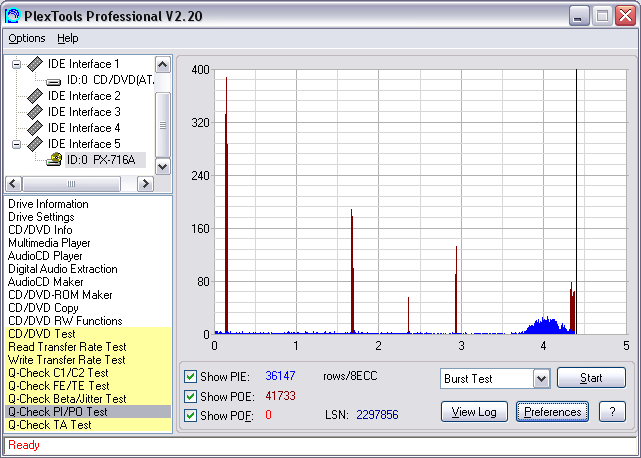
Task: Click the Ready status text
Action: coord(24,445)
